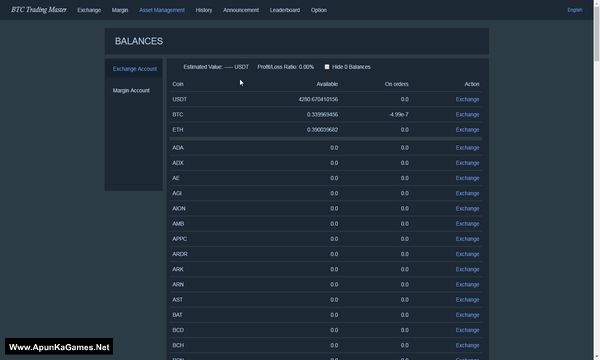Image resolution: width=600 pixels, height=360 pixels.
Task: Open the Margin menu item
Action: [x=120, y=10]
